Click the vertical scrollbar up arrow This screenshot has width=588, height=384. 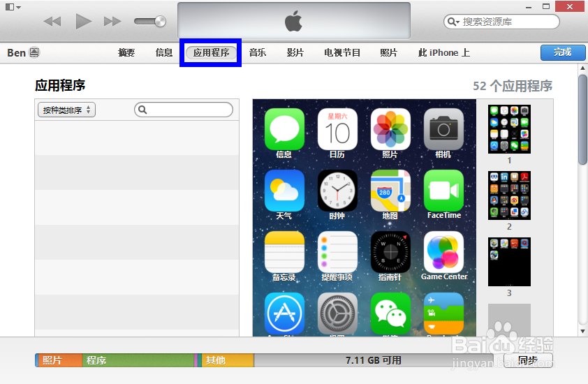[x=582, y=68]
